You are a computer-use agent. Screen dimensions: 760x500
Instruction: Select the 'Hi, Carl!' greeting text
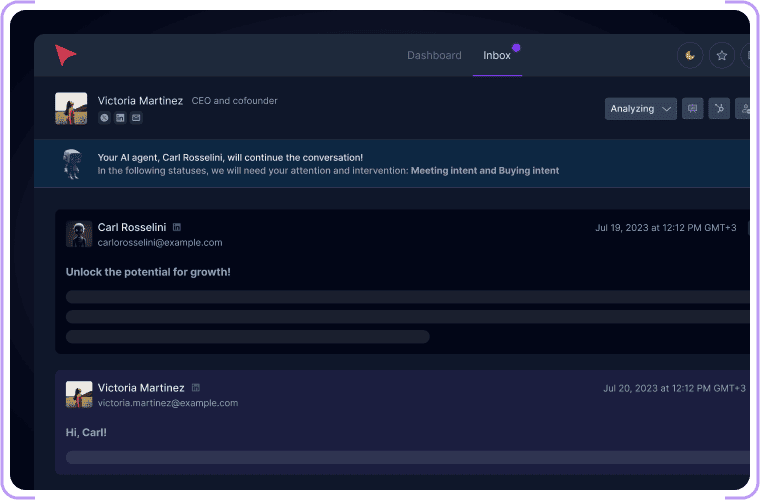coord(86,432)
